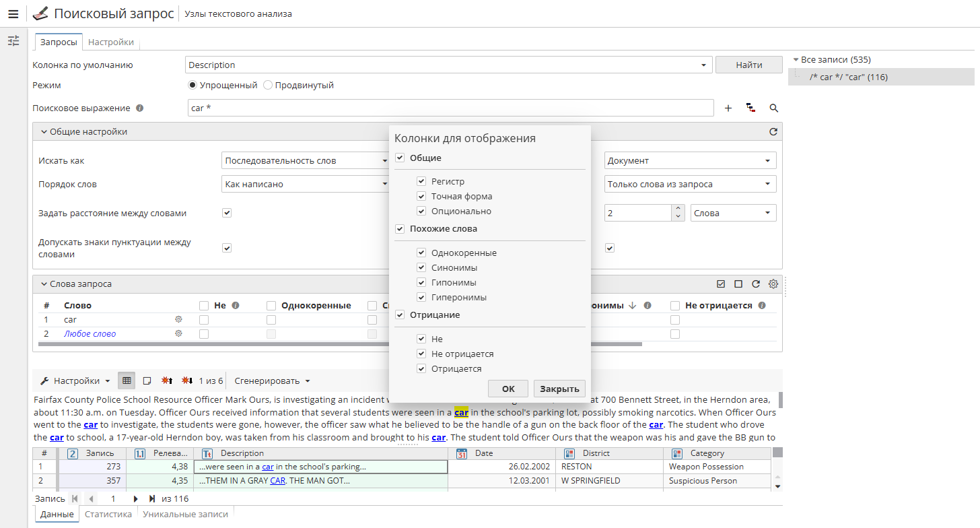
Task: Click the Закрыть button
Action: 559,389
